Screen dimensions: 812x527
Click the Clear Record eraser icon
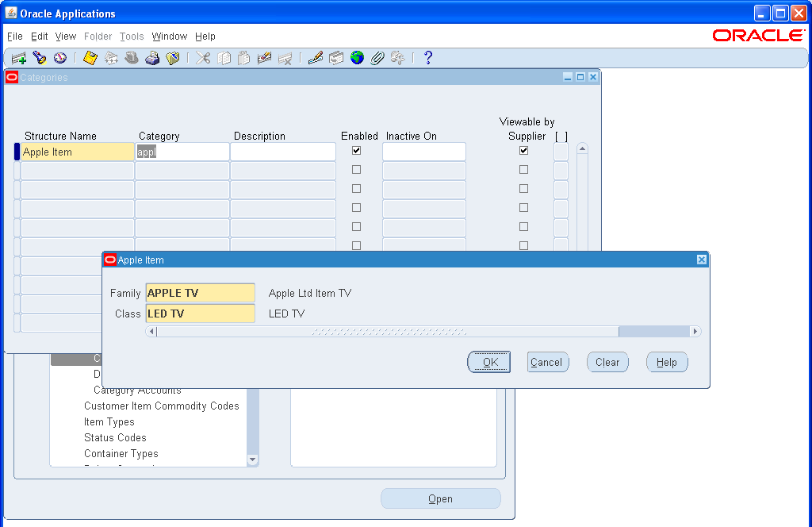[264, 58]
